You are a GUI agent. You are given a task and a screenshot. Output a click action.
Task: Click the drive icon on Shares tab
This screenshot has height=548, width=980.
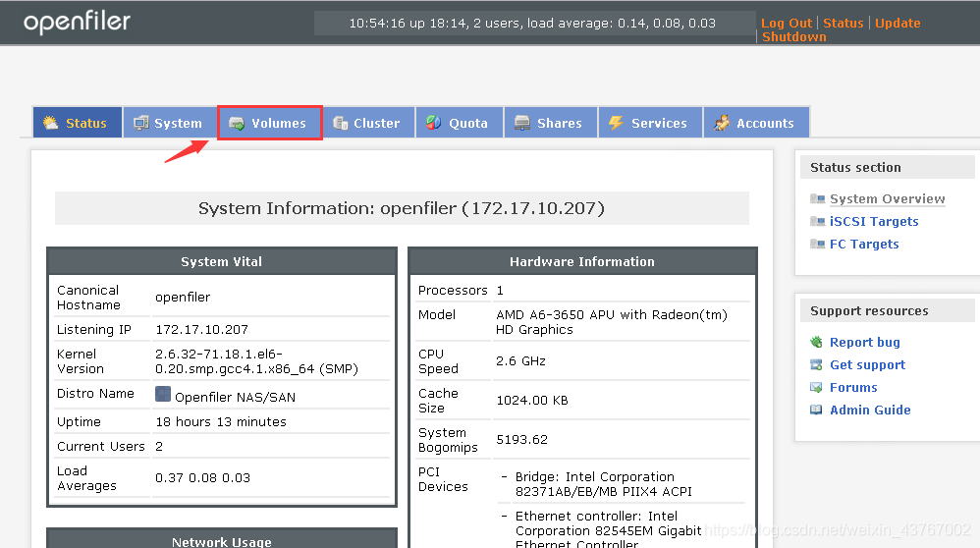pyautogui.click(x=522, y=123)
